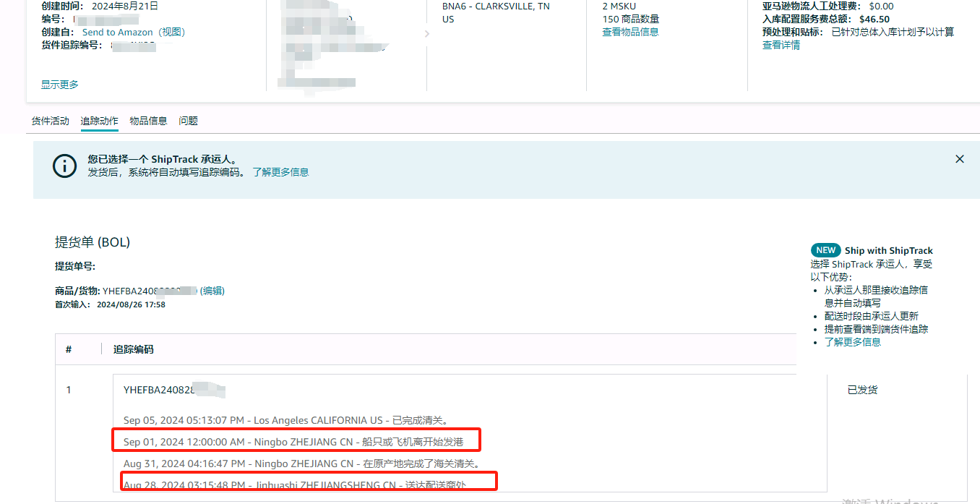Open the 物品信息 tab
The width and height of the screenshot is (980, 504).
tap(148, 121)
